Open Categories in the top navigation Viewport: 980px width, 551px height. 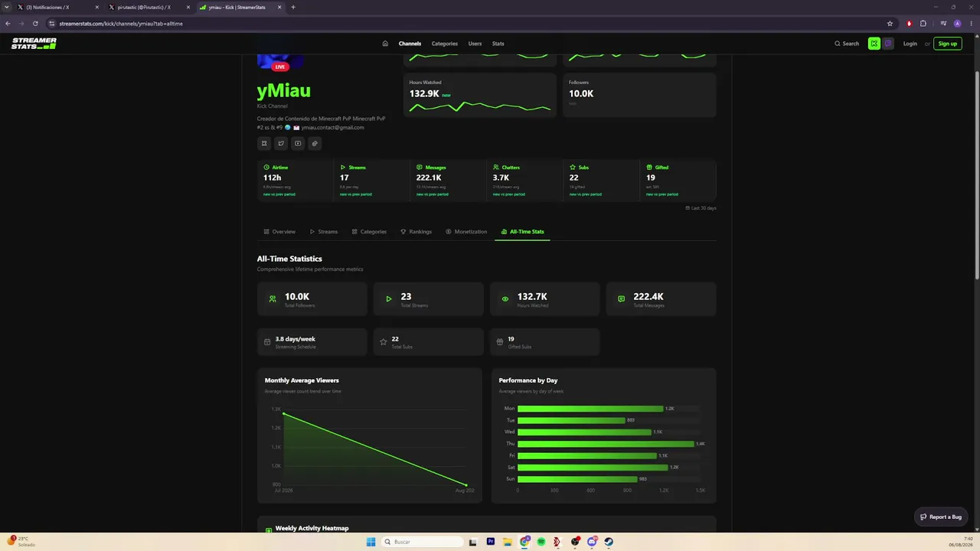(x=445, y=44)
